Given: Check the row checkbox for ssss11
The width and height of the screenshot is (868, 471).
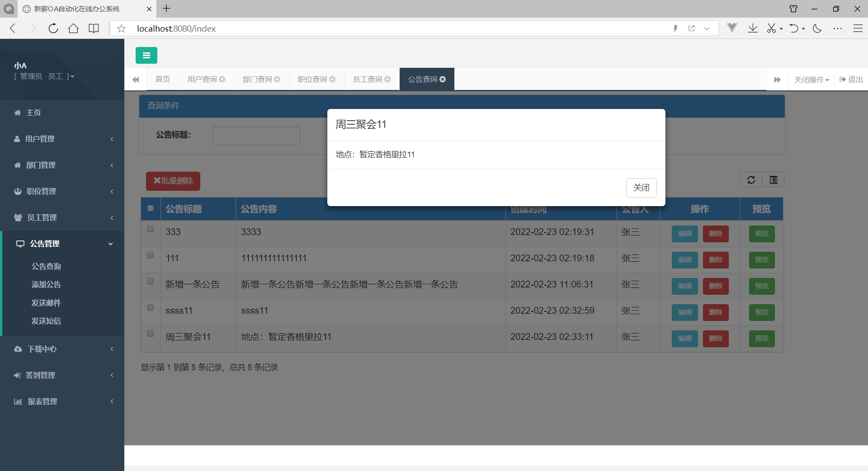Looking at the screenshot, I should click(x=151, y=307).
